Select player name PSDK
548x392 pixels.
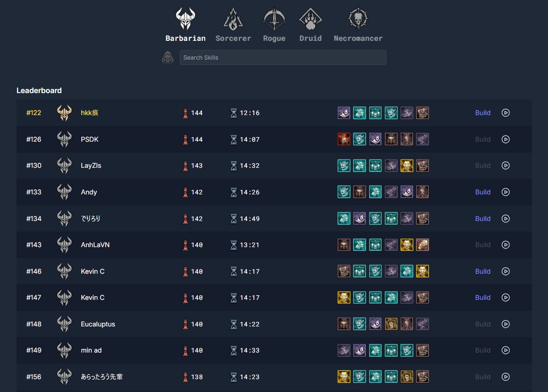(89, 139)
